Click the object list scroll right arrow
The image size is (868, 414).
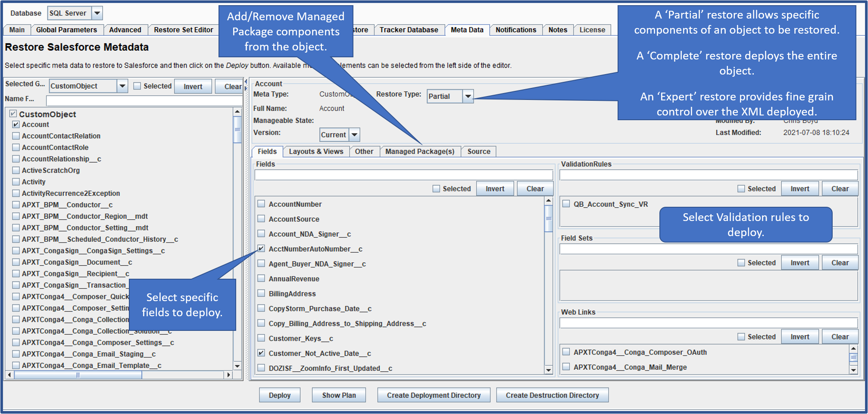(229, 375)
